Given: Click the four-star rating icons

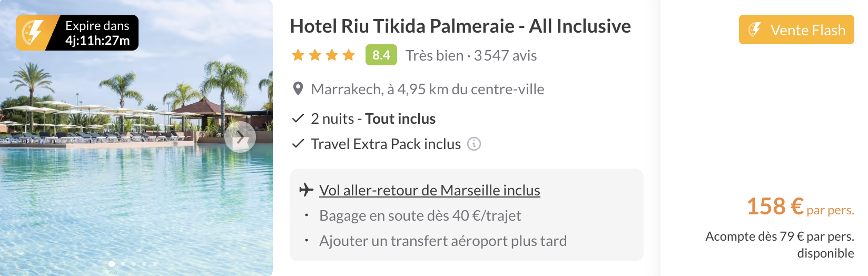Looking at the screenshot, I should click(x=323, y=55).
